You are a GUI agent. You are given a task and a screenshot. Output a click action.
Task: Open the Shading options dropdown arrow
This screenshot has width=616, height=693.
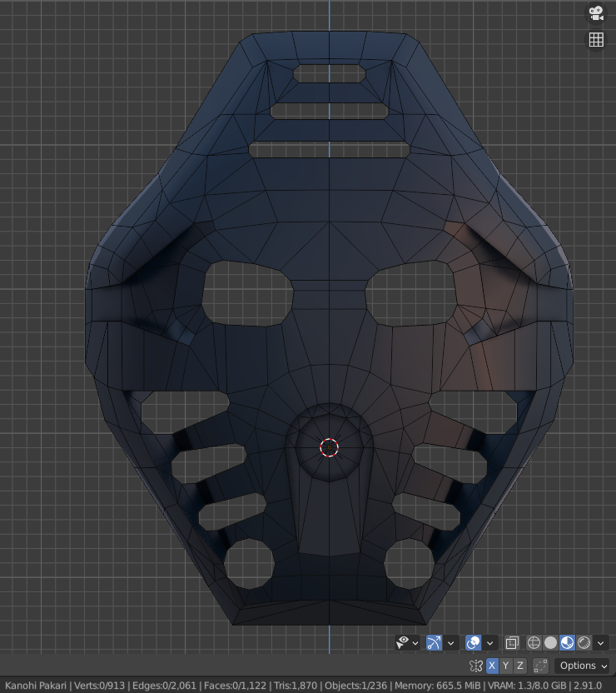(x=600, y=643)
